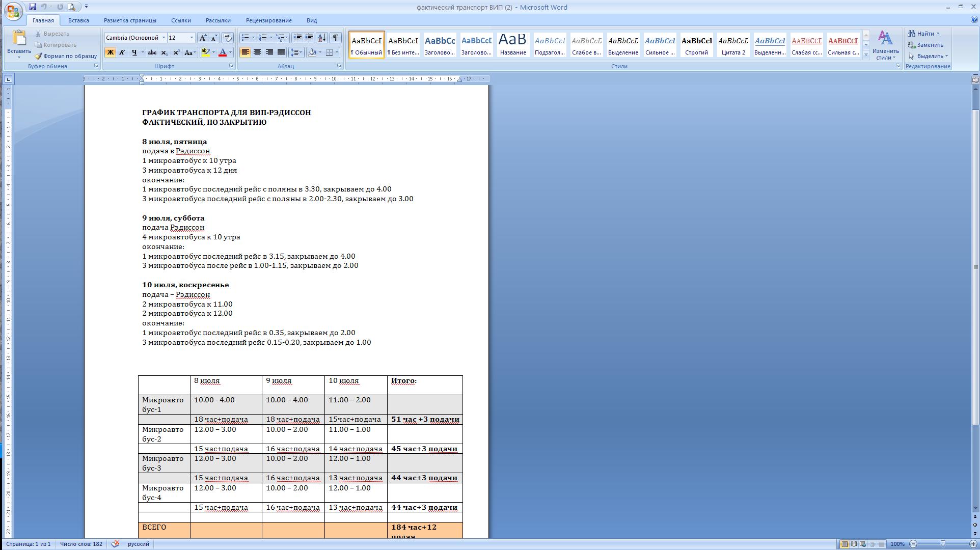Click the Clear Formatting eraser icon
Image resolution: width=980 pixels, height=550 pixels.
[x=228, y=38]
